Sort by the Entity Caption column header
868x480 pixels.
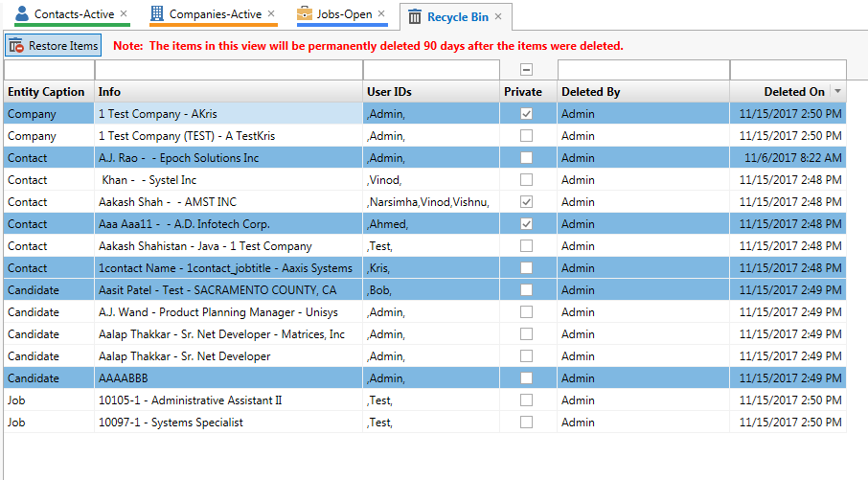click(49, 92)
